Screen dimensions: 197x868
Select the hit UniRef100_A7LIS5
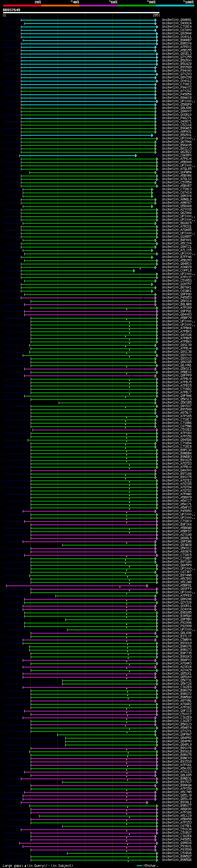[x=176, y=250]
